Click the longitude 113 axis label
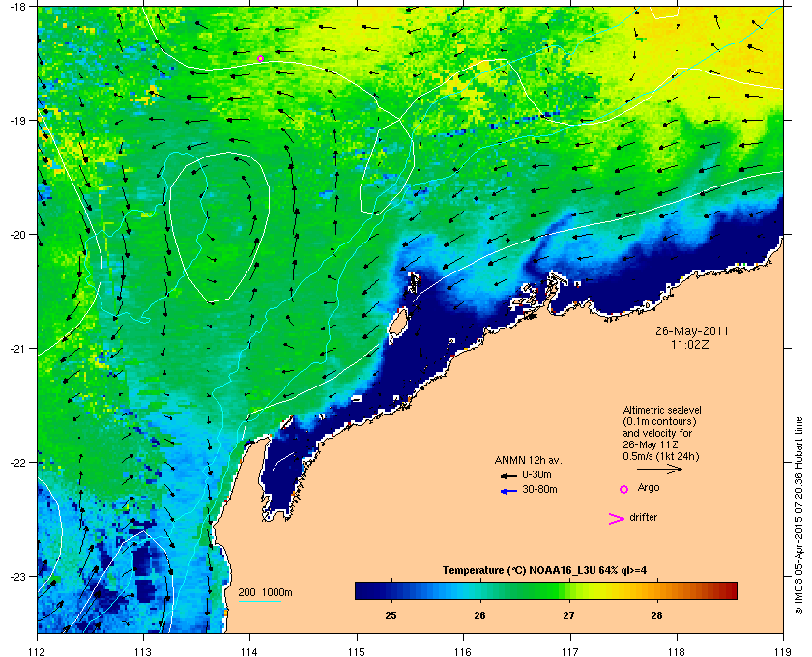Screen dimensions: 812x657 tap(143, 651)
